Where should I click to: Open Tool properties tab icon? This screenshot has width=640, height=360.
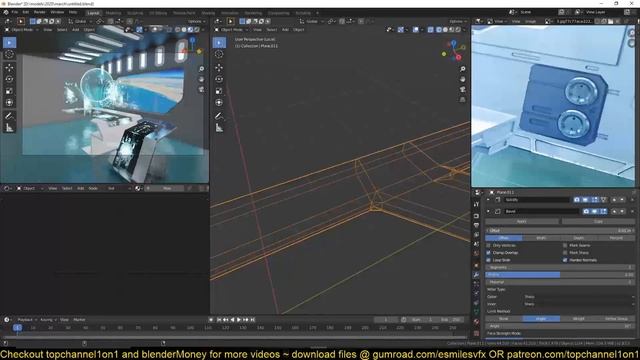coord(476,204)
